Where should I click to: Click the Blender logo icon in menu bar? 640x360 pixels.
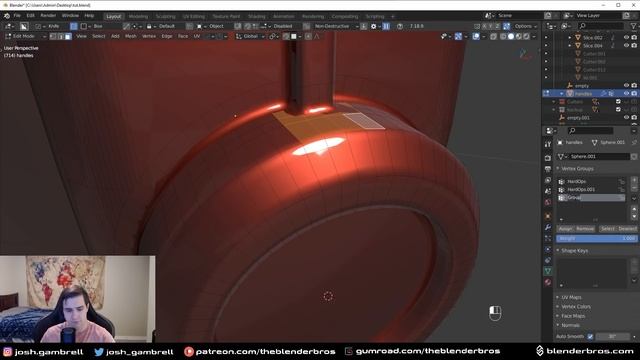(7, 16)
